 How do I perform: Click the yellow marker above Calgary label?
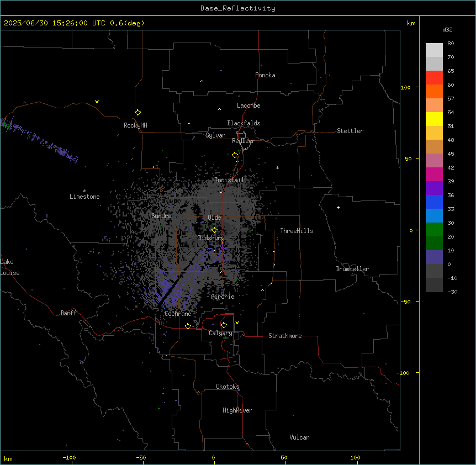click(224, 325)
